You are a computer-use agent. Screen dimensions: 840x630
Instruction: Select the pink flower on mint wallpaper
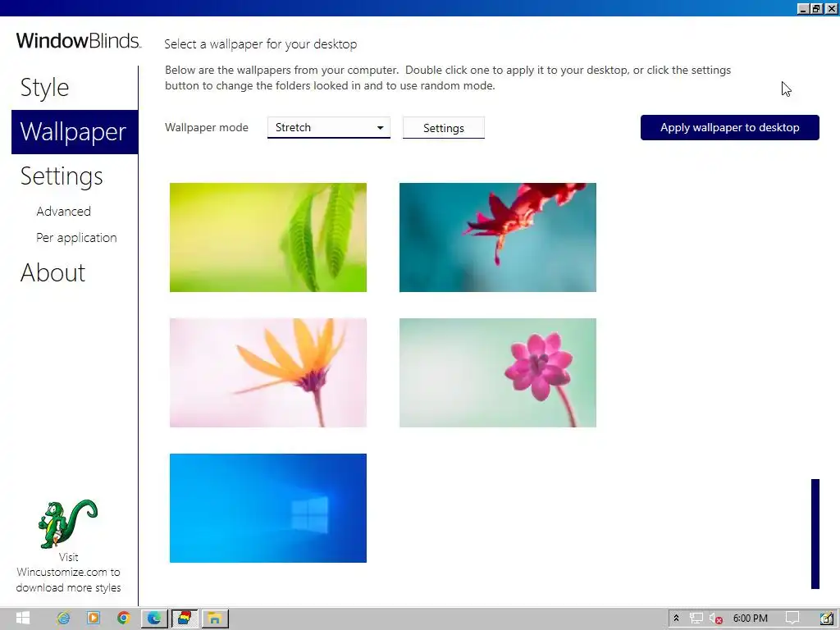[x=498, y=373]
